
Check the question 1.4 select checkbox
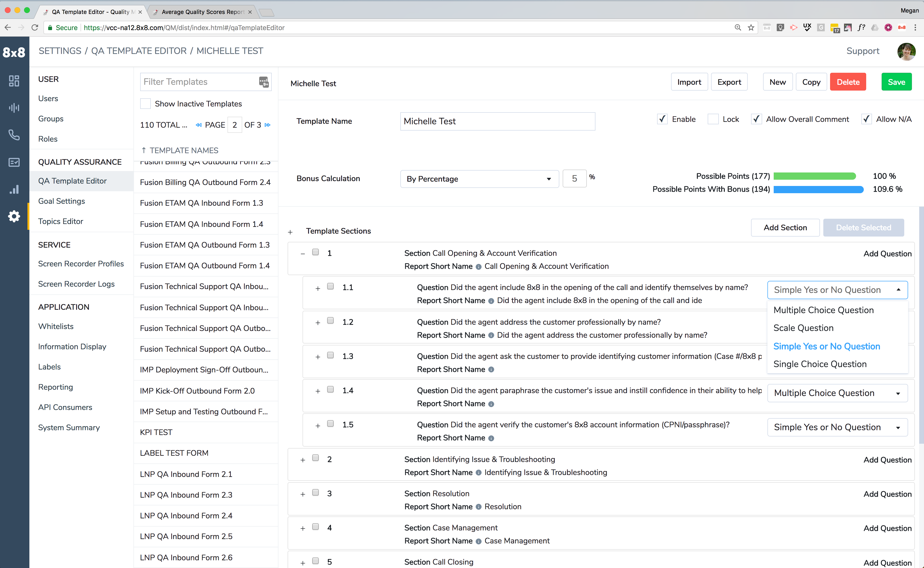coord(330,389)
